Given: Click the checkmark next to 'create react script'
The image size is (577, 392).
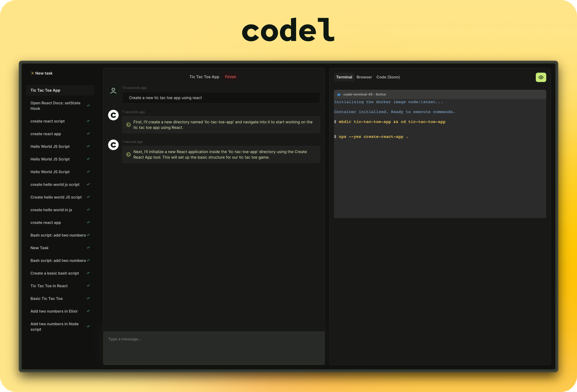Looking at the screenshot, I should click(x=87, y=121).
